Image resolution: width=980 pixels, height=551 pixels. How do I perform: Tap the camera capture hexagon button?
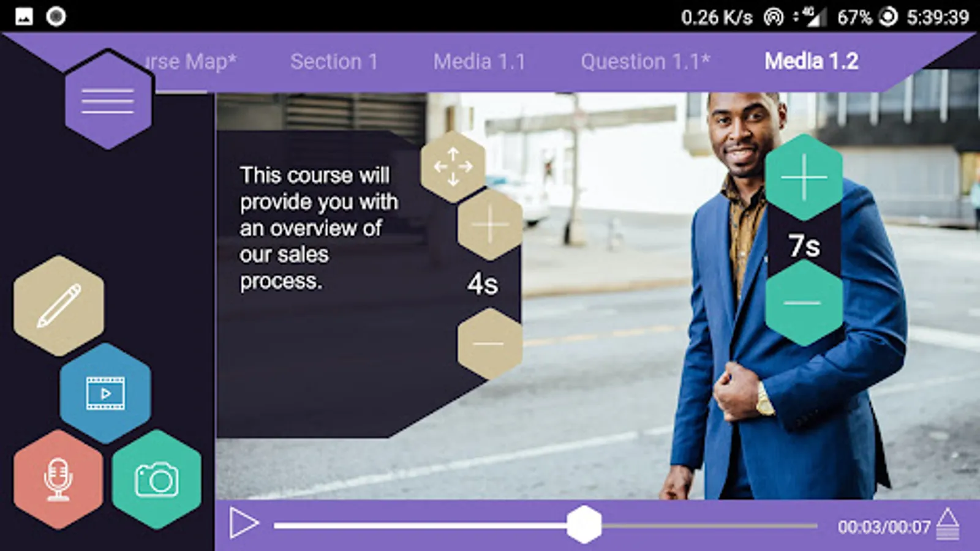point(157,479)
